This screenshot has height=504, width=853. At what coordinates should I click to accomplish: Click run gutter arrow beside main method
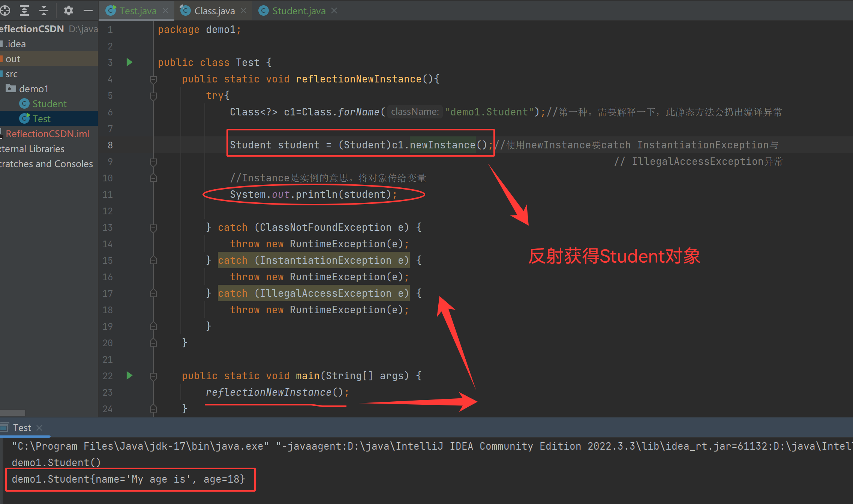tap(129, 375)
